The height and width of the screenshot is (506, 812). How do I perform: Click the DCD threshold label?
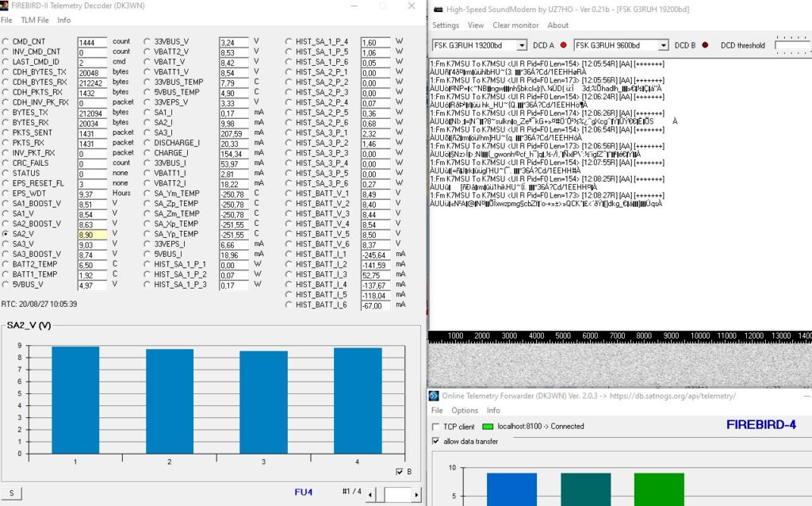[x=742, y=45]
